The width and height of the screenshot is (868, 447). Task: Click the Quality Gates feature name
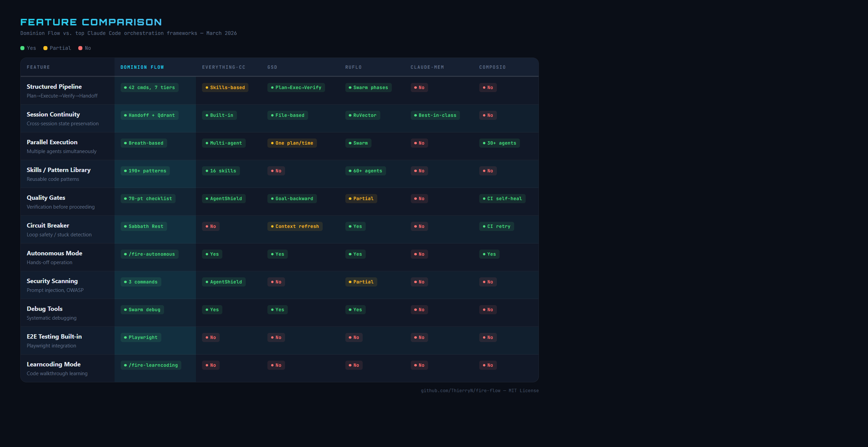pos(46,198)
